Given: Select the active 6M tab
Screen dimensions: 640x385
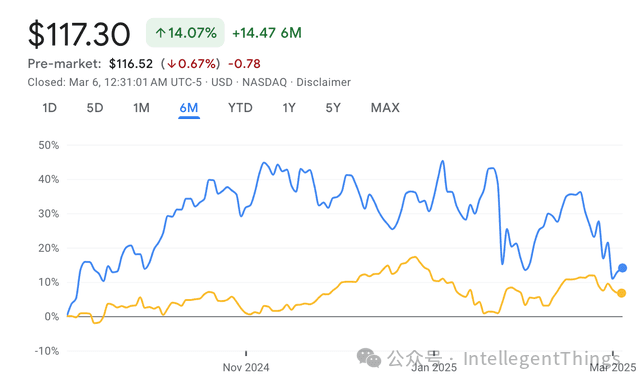Looking at the screenshot, I should coord(189,108).
